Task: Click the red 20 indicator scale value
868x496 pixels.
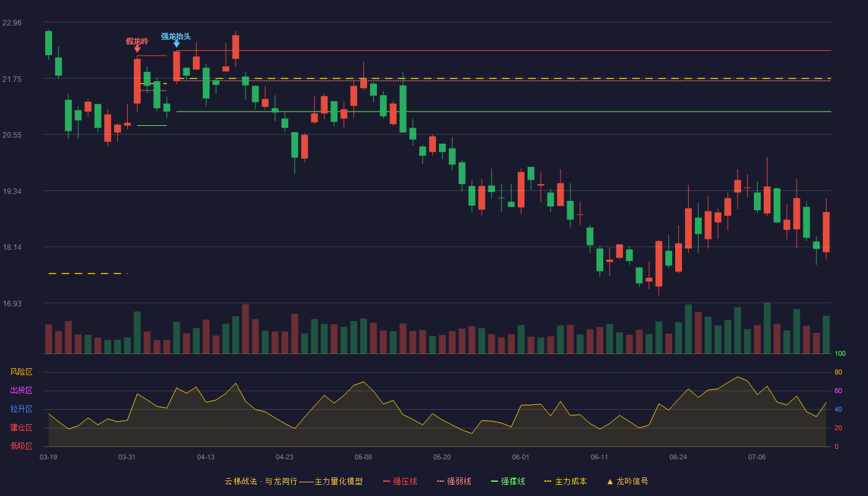Action: point(838,428)
